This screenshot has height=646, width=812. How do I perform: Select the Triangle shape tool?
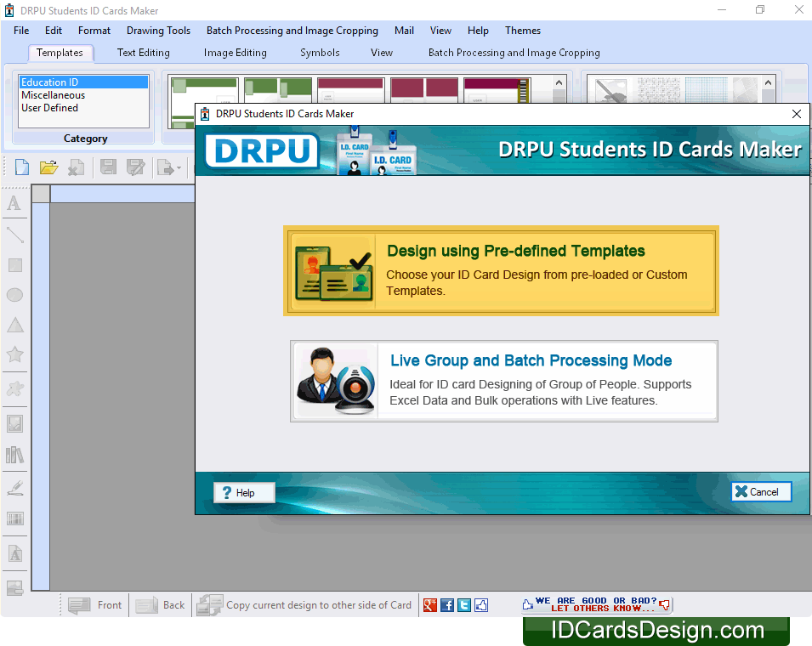(x=15, y=325)
